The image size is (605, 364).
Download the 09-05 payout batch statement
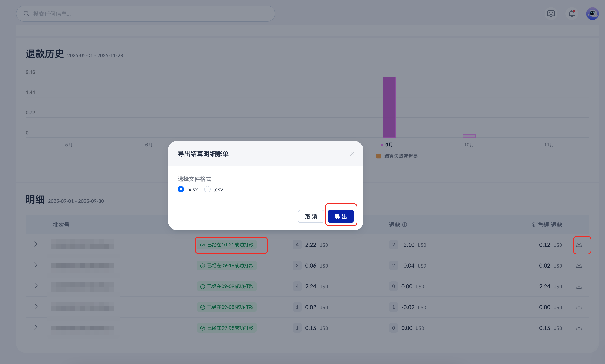(579, 328)
